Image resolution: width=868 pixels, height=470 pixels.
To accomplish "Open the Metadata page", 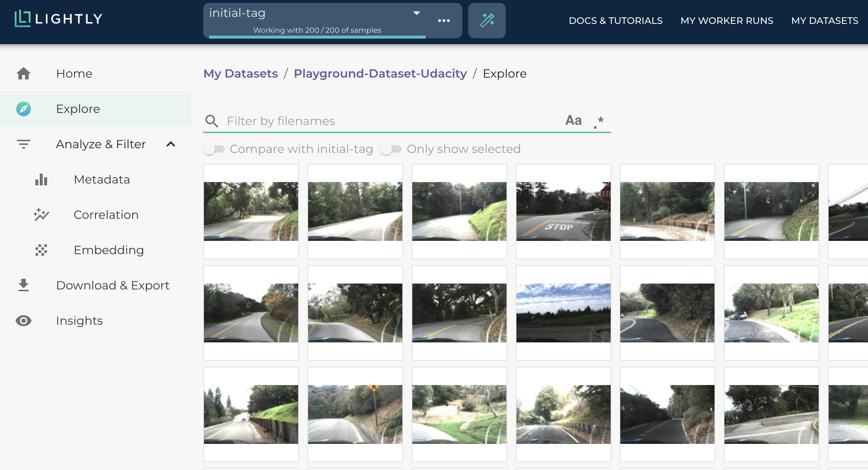I will coord(96,179).
